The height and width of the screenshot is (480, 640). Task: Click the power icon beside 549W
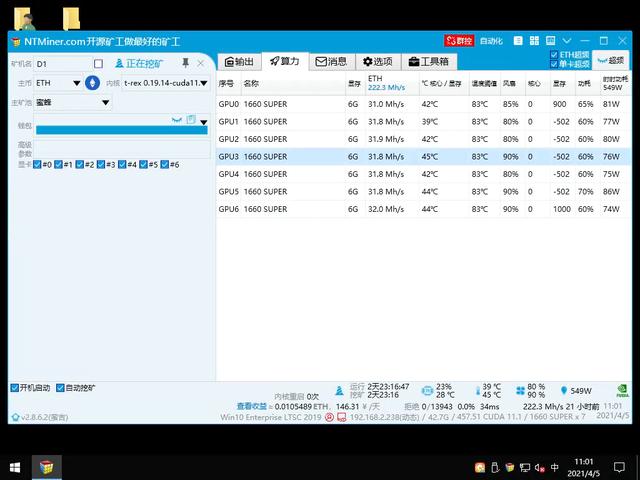pyautogui.click(x=564, y=391)
